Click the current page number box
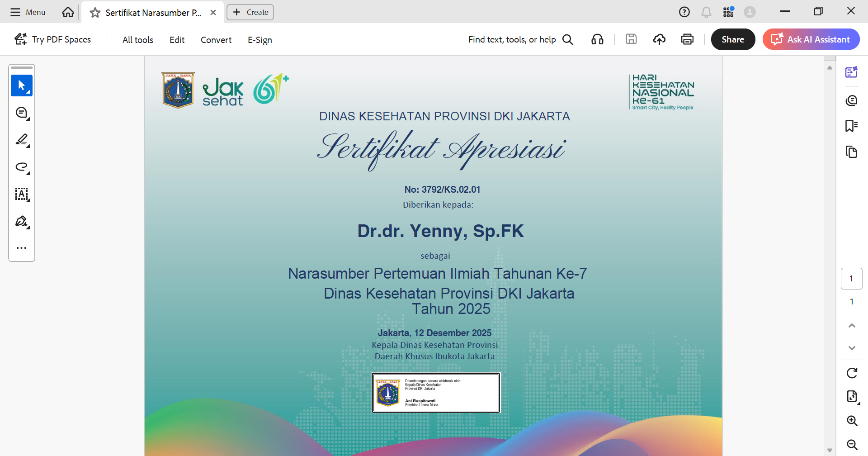This screenshot has height=456, width=868. (851, 279)
